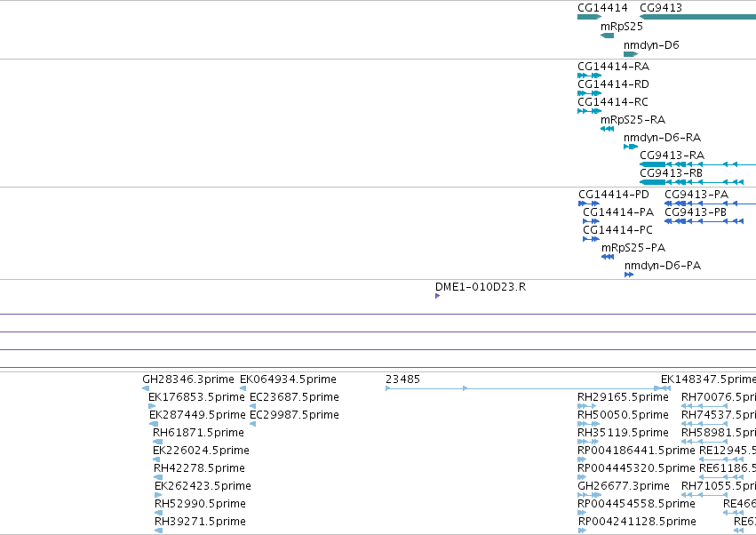This screenshot has height=535, width=756.
Task: Click the GH26677.3prime EST arrow glyph
Action: (x=590, y=495)
